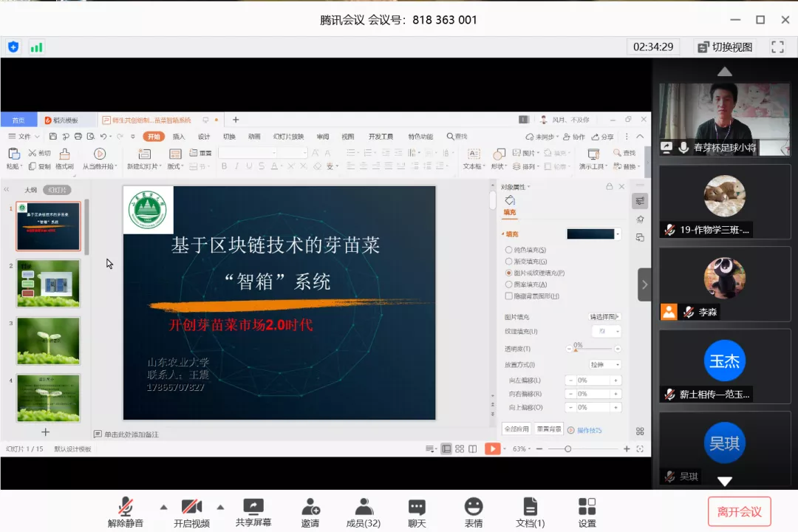Click the 离开会议 button
The height and width of the screenshot is (532, 798).
pyautogui.click(x=739, y=511)
